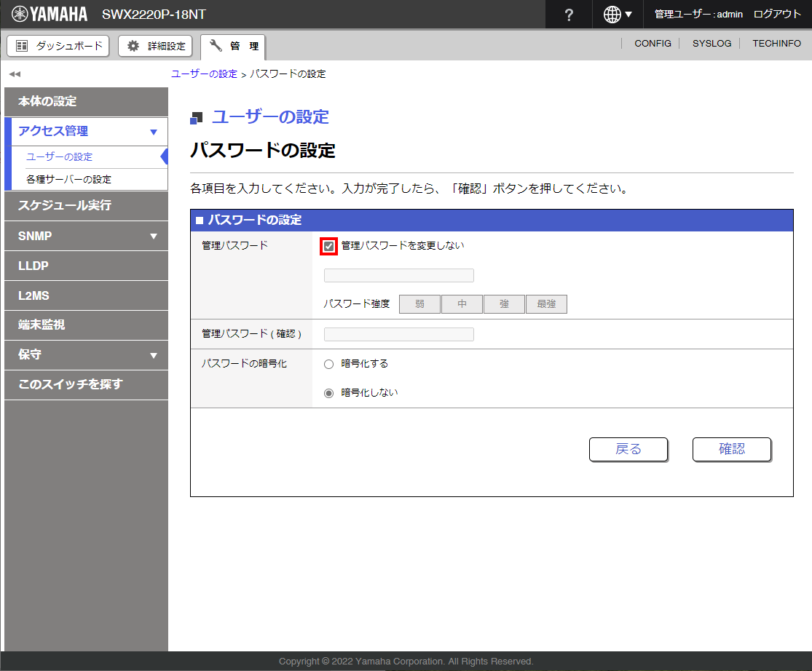Switch to the gear Detailed Settings tab

156,46
